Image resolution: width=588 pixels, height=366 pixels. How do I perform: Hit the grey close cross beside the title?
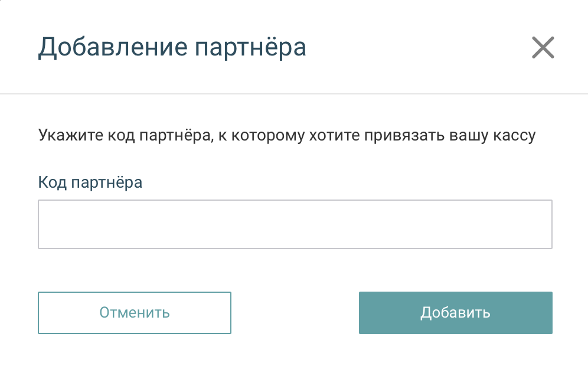coord(543,47)
